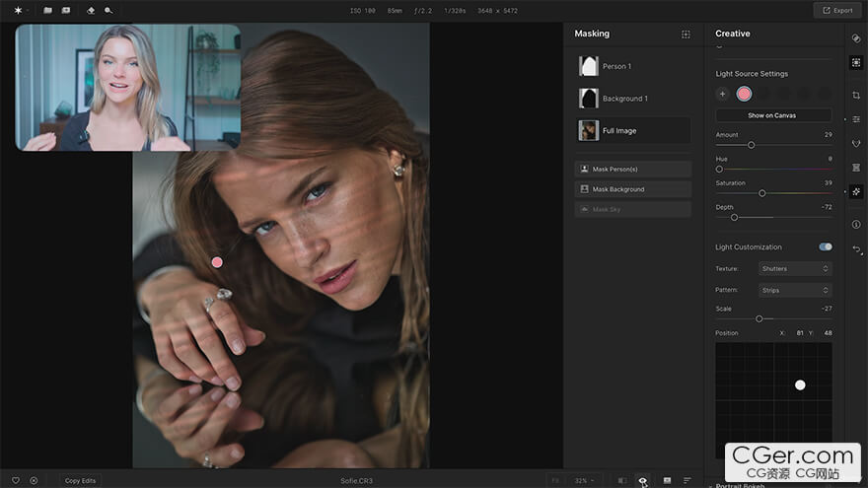Click pink light marker on canvas
Image resolution: width=868 pixels, height=488 pixels.
217,262
